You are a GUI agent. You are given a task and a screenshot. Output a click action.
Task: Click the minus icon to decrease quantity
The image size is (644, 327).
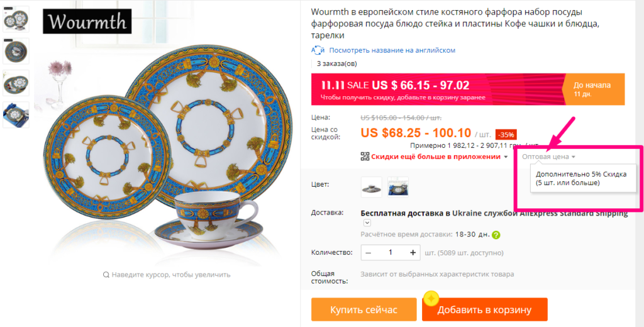(368, 253)
